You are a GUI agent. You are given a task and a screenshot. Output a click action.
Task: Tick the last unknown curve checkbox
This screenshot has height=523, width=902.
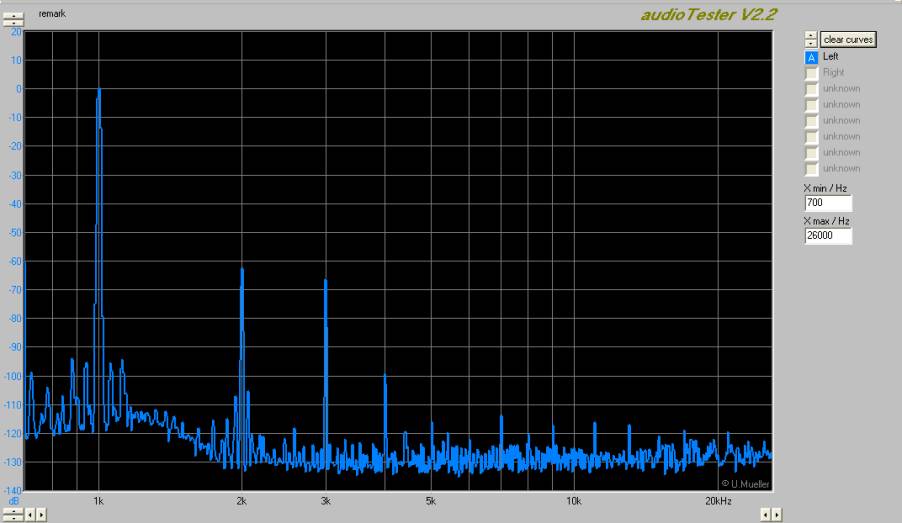[x=811, y=169]
